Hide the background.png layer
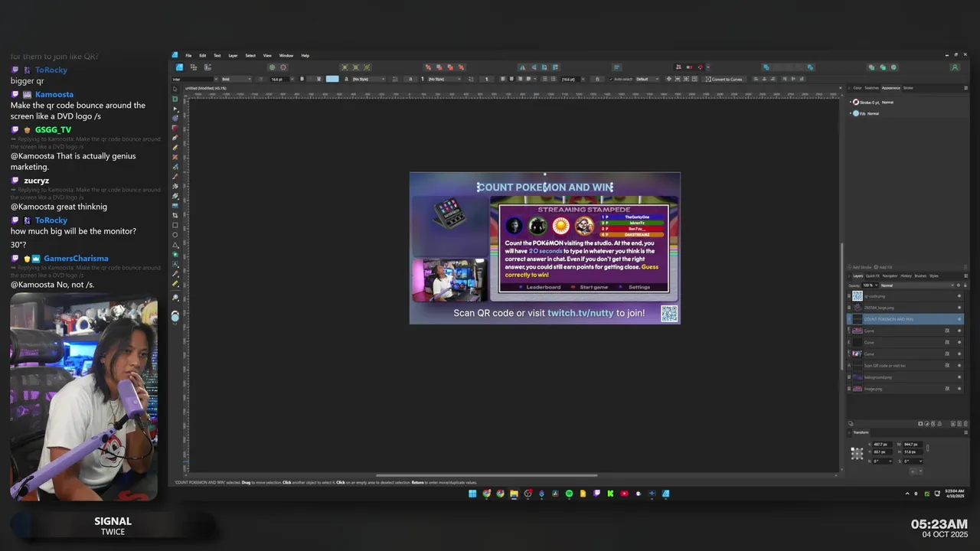 (959, 377)
